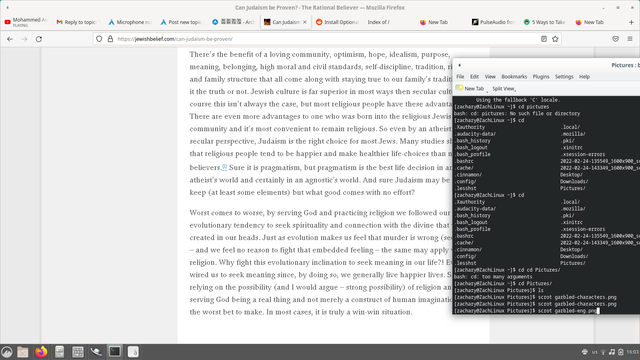
Task: Click the printer tray icon
Action: 585,352
